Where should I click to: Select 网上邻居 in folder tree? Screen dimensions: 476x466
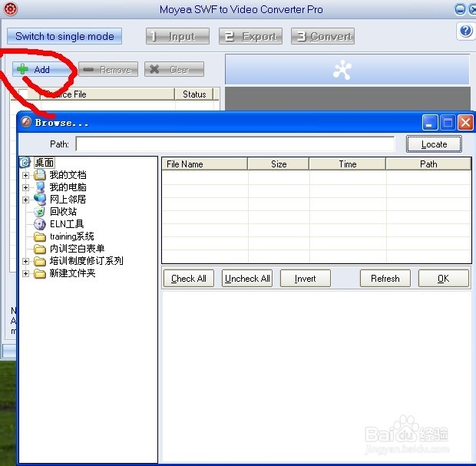[x=68, y=200]
